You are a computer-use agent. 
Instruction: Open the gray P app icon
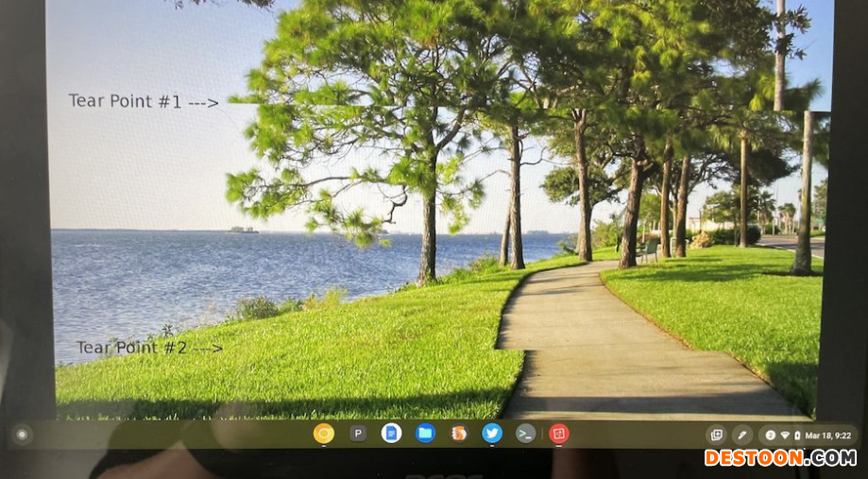pyautogui.click(x=358, y=434)
